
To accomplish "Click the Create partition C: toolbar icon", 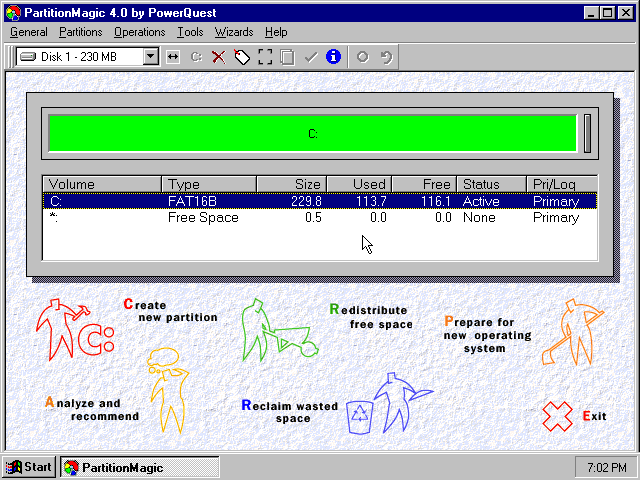I will point(196,57).
